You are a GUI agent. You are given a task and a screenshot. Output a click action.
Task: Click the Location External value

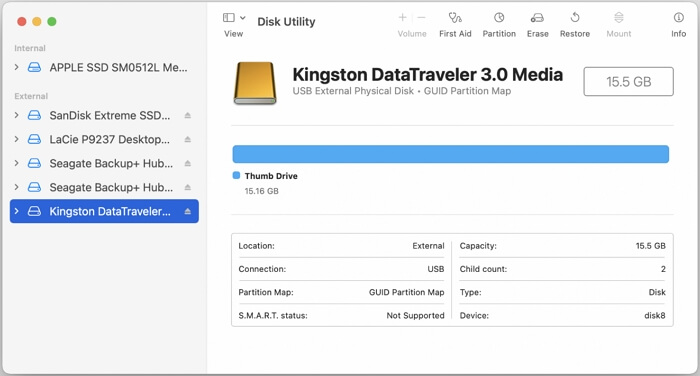428,246
